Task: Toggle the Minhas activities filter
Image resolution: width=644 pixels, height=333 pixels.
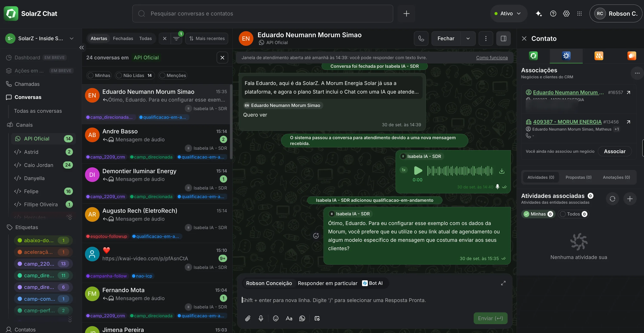Action: pos(538,214)
